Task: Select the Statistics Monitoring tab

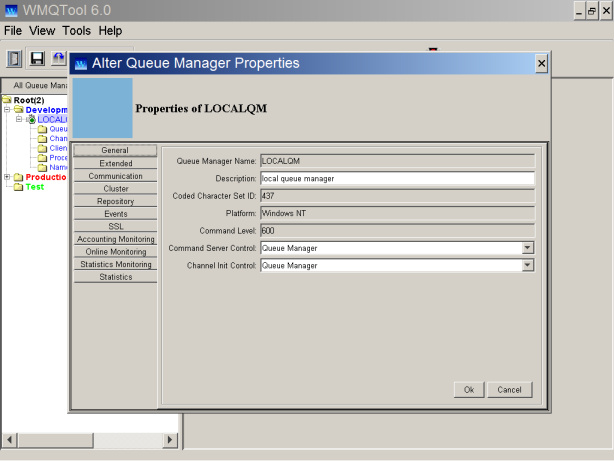Action: [115, 264]
